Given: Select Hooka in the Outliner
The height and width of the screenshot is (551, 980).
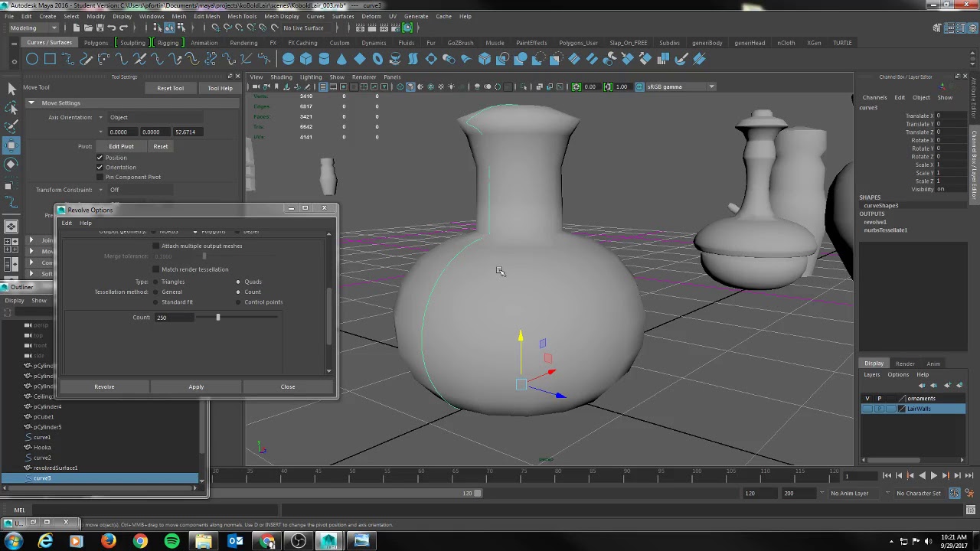Looking at the screenshot, I should coord(42,447).
